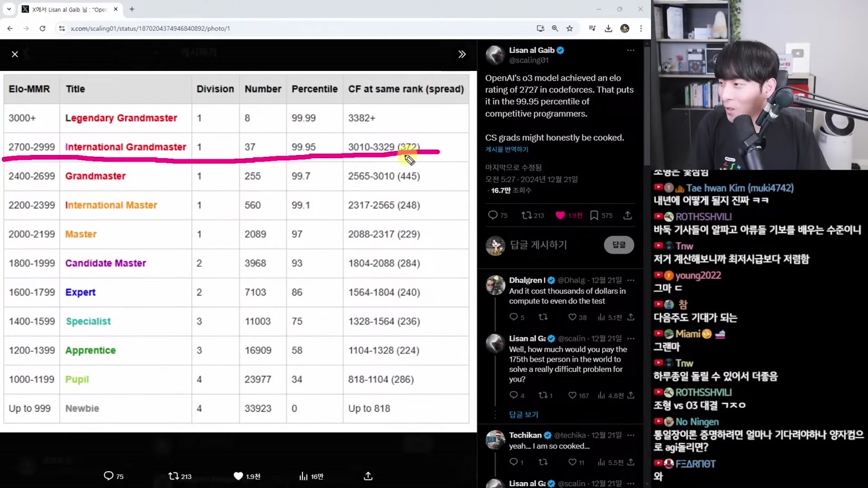868x488 pixels.
Task: Reply icon with 75 on main post
Action: [x=497, y=216]
